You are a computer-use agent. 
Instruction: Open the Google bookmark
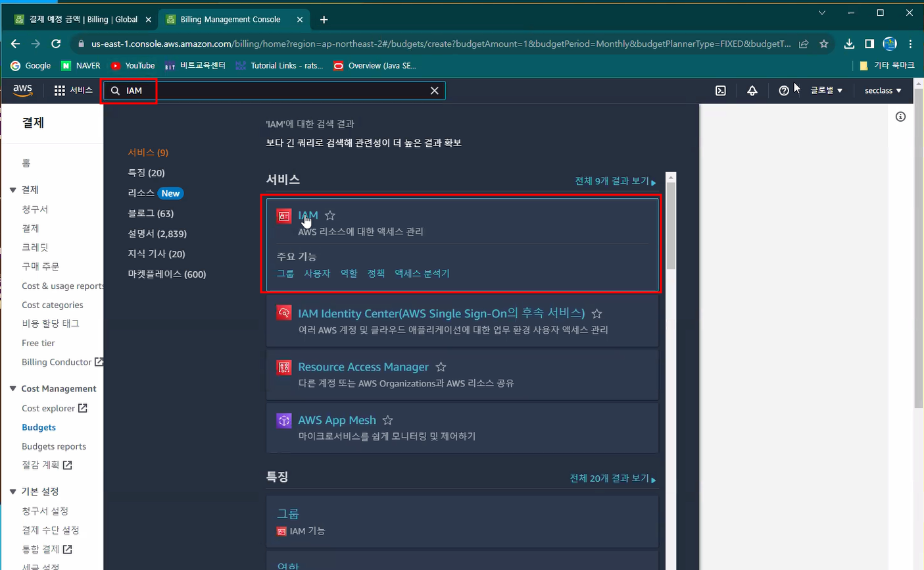31,66
